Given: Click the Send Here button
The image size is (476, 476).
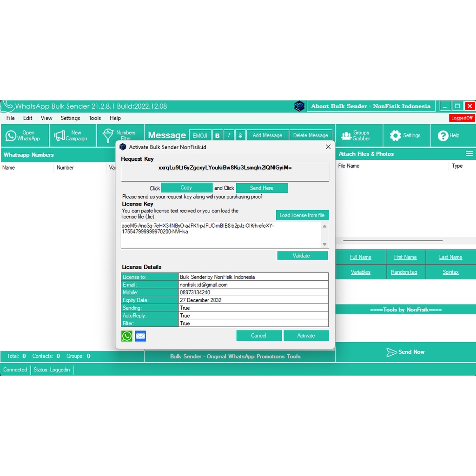Looking at the screenshot, I should point(262,188).
